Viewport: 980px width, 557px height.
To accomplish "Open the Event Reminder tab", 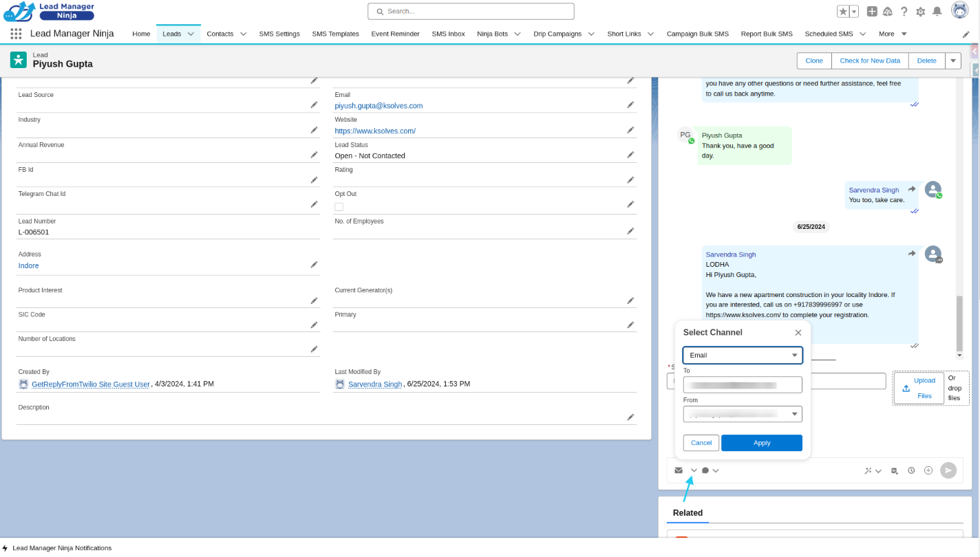I will pyautogui.click(x=395, y=34).
